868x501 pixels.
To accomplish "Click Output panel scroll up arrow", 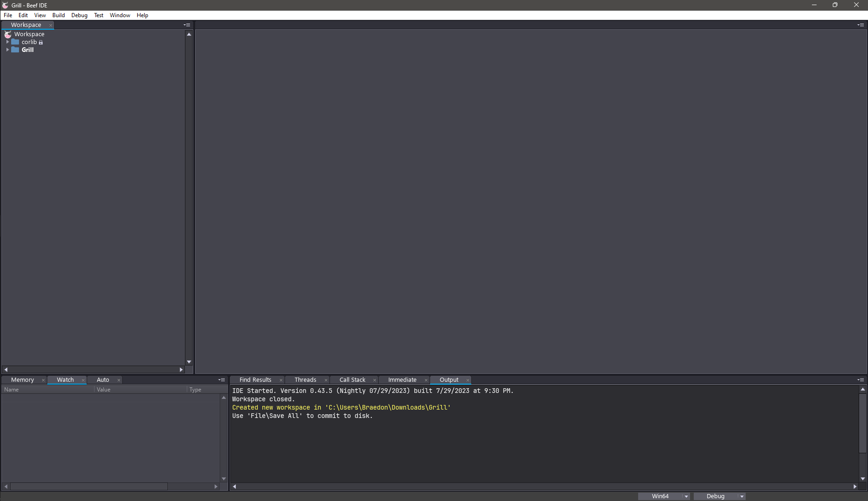I will coord(863,389).
